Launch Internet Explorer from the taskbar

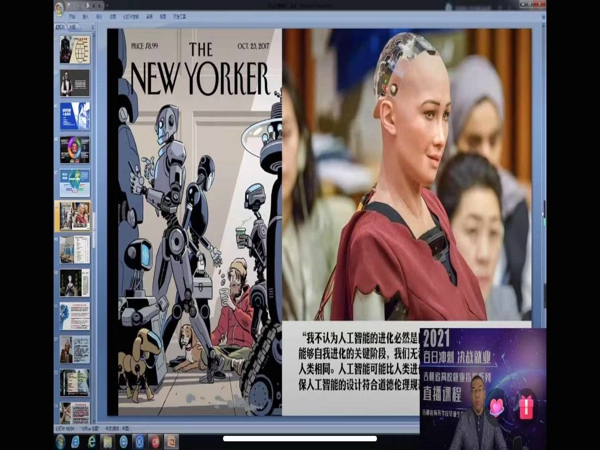pyautogui.click(x=92, y=440)
